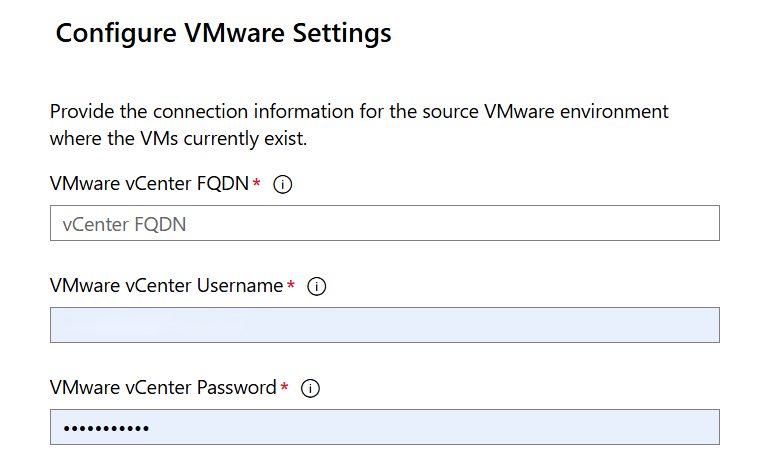
Task: Click info icon beside VMware vCenter FQDN
Action: pos(282,184)
